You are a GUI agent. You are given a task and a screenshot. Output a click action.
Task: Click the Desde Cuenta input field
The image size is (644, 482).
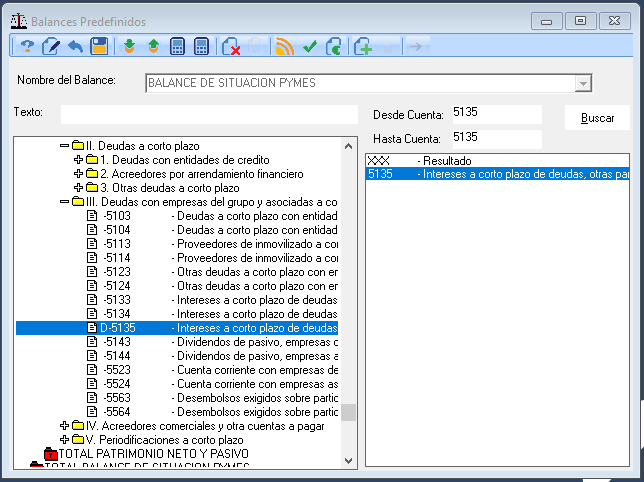point(497,114)
